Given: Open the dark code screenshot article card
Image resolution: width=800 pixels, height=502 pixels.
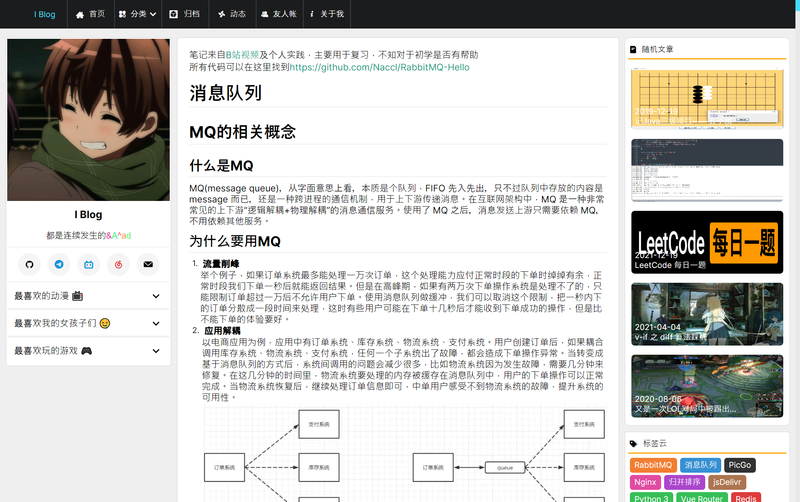Looking at the screenshot, I should point(707,170).
